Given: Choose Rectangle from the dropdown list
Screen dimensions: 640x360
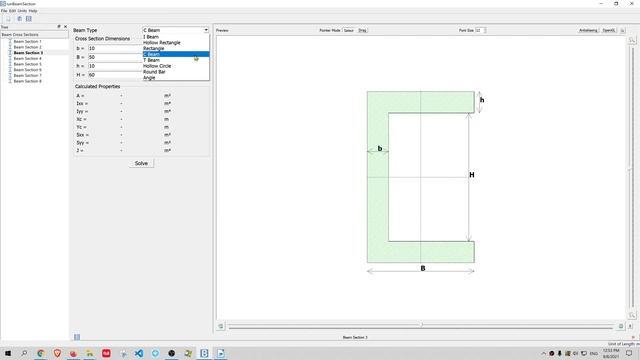Looking at the screenshot, I should tap(176, 48).
